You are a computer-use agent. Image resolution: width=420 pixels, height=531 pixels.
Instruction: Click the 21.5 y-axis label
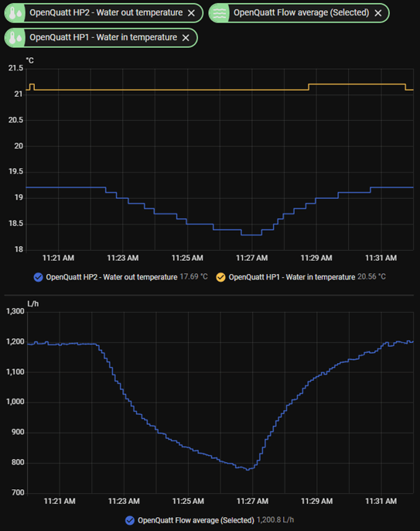[x=15, y=68]
